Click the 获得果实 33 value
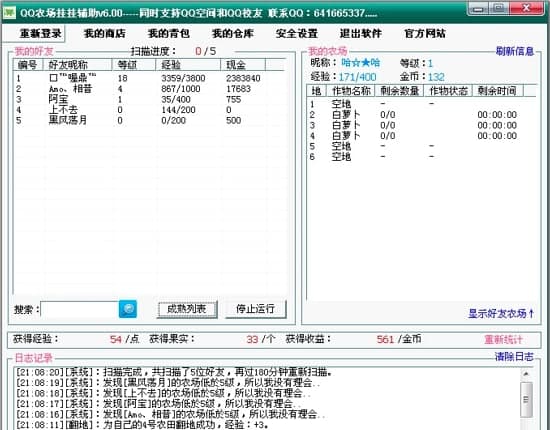This screenshot has width=550, height=430. [x=252, y=340]
